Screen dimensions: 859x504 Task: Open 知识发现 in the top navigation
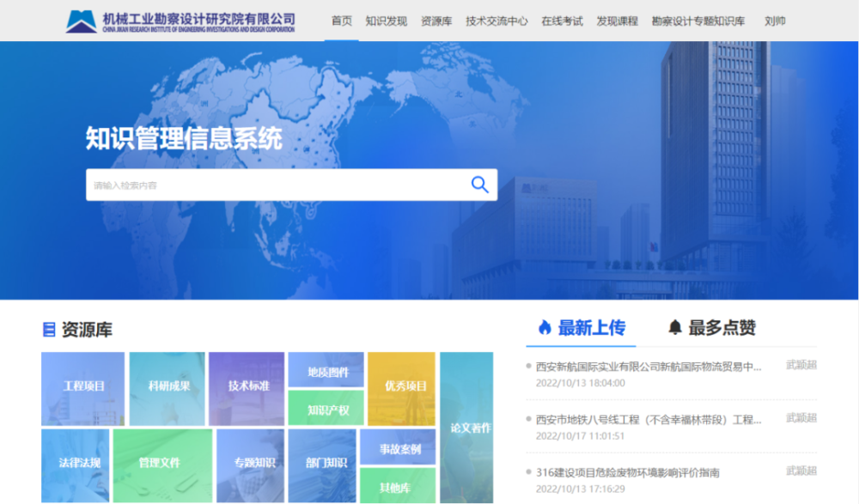[386, 21]
